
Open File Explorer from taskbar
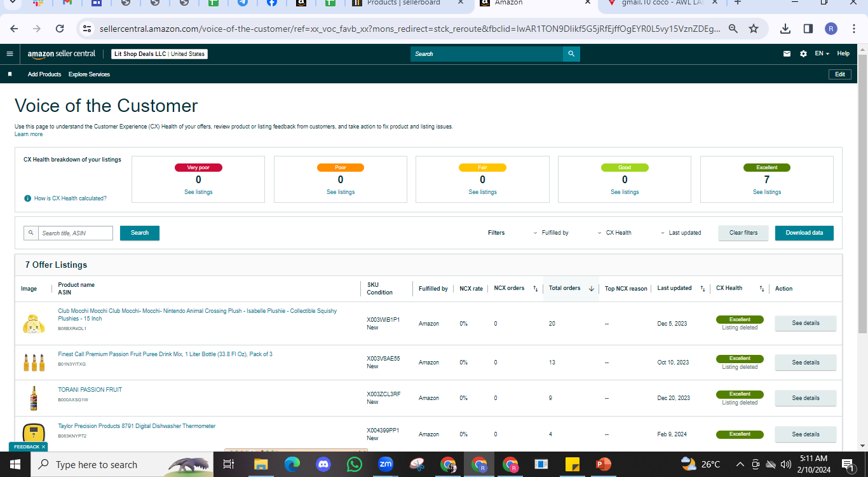pos(261,464)
